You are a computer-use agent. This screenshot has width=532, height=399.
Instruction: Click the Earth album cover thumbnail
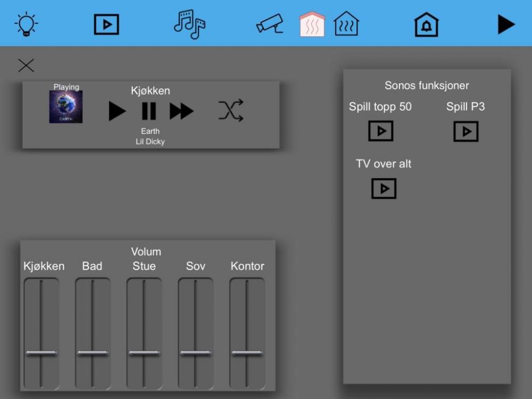pos(66,107)
